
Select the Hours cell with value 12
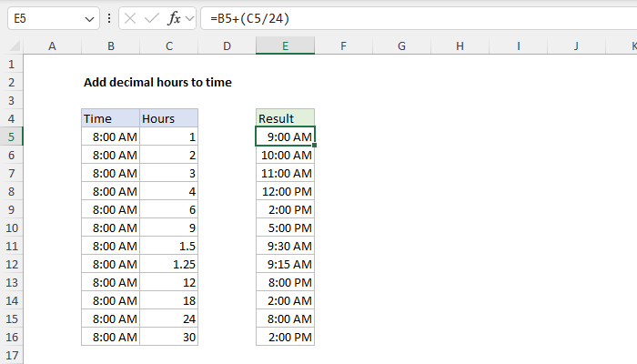pyautogui.click(x=169, y=282)
